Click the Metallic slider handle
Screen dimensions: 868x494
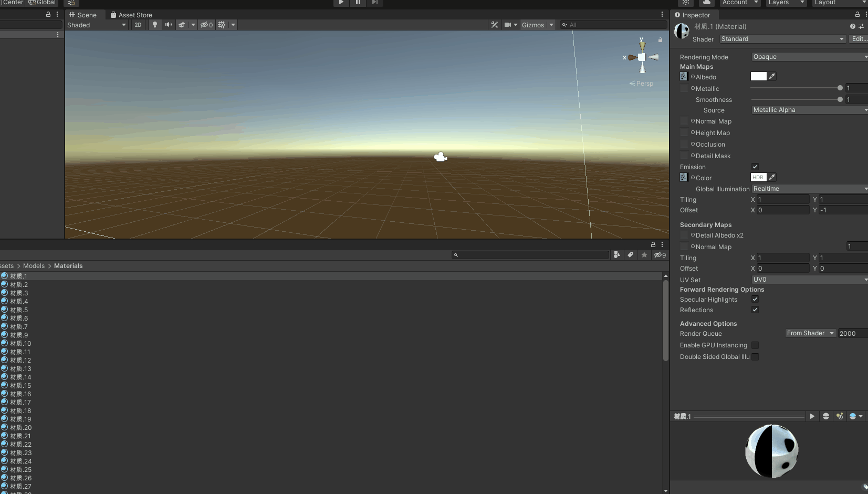[840, 88]
